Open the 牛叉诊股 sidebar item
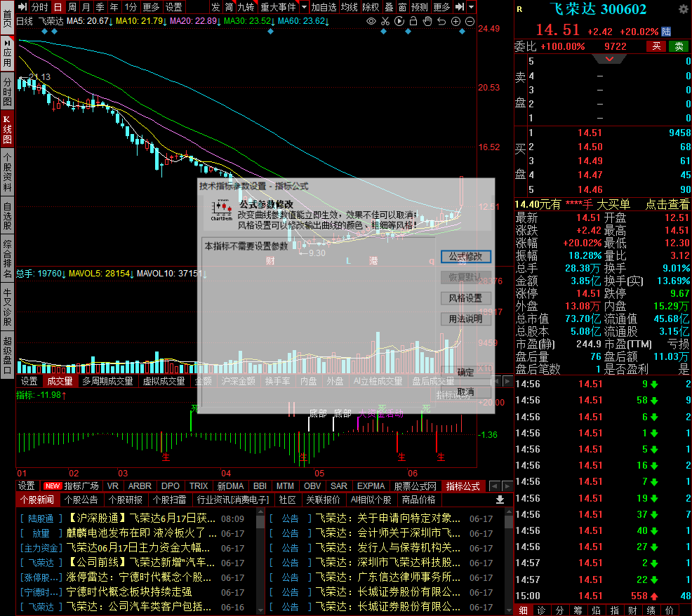The height and width of the screenshot is (616, 692). click(8, 307)
